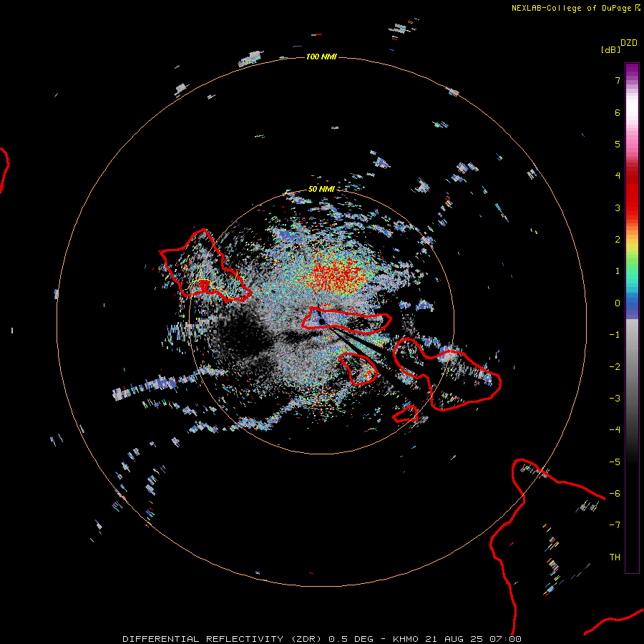The height and width of the screenshot is (644, 644).
Task: Click the colorbar value 4 label
Action: [618, 176]
